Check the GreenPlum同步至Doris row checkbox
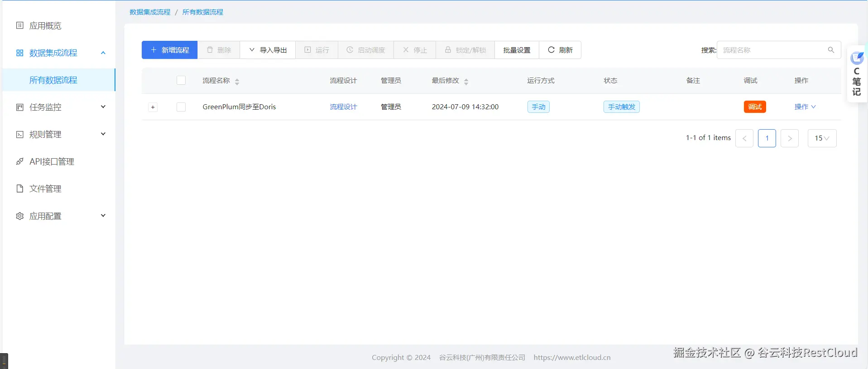The height and width of the screenshot is (369, 868). tap(181, 107)
